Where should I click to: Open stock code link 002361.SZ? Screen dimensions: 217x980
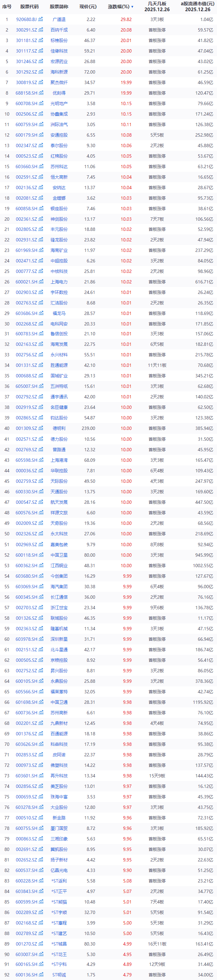pyautogui.click(x=26, y=219)
